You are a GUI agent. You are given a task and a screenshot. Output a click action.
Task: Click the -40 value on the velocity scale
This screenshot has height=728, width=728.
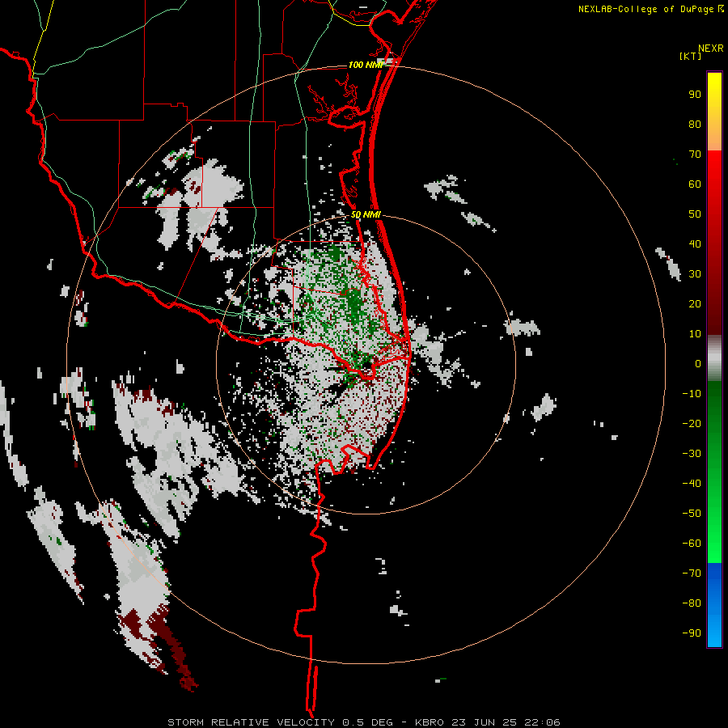692,484
